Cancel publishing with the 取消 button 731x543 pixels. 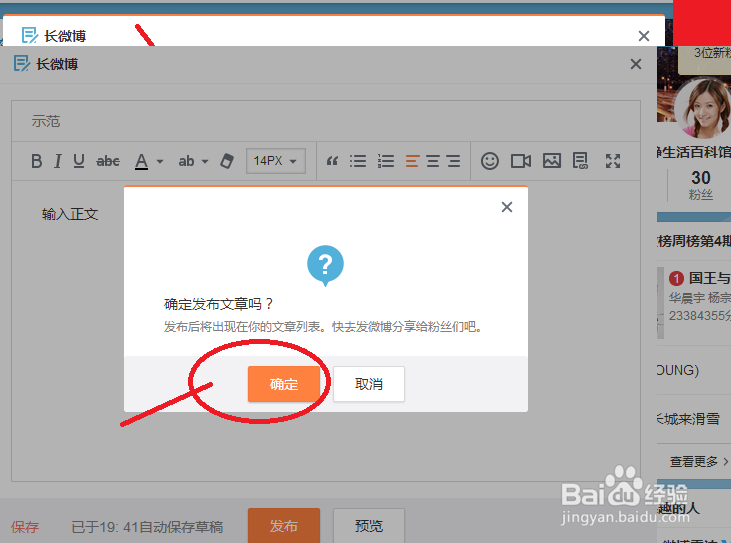368,384
